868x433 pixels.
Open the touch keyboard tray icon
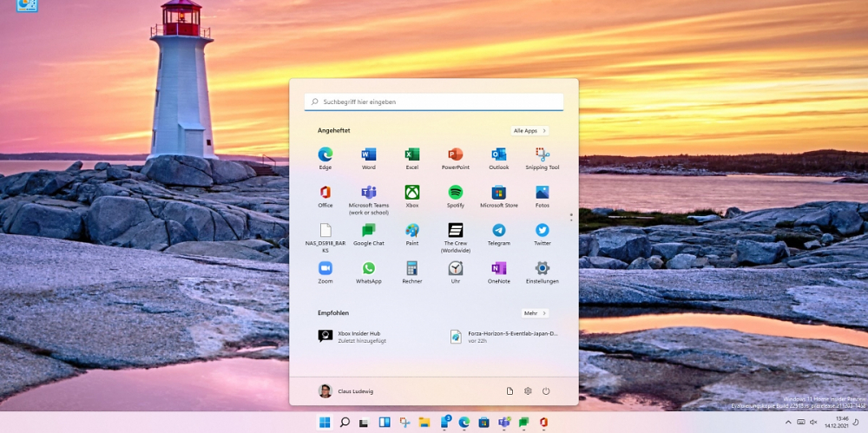pos(800,423)
